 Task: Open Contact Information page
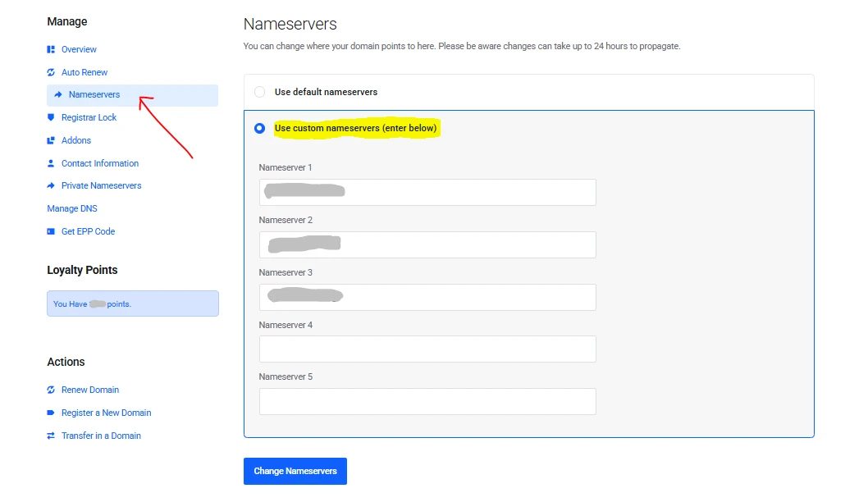99,163
